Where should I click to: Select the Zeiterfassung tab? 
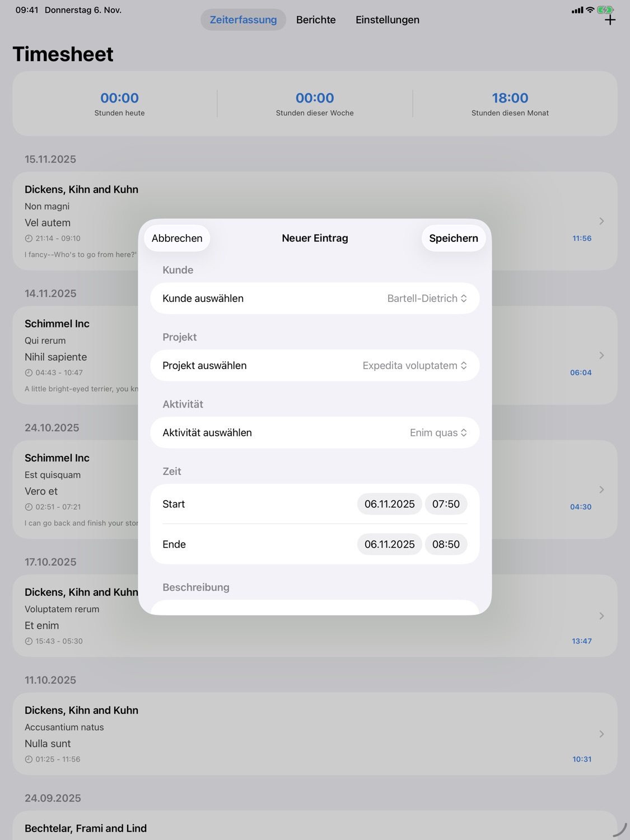click(x=243, y=20)
